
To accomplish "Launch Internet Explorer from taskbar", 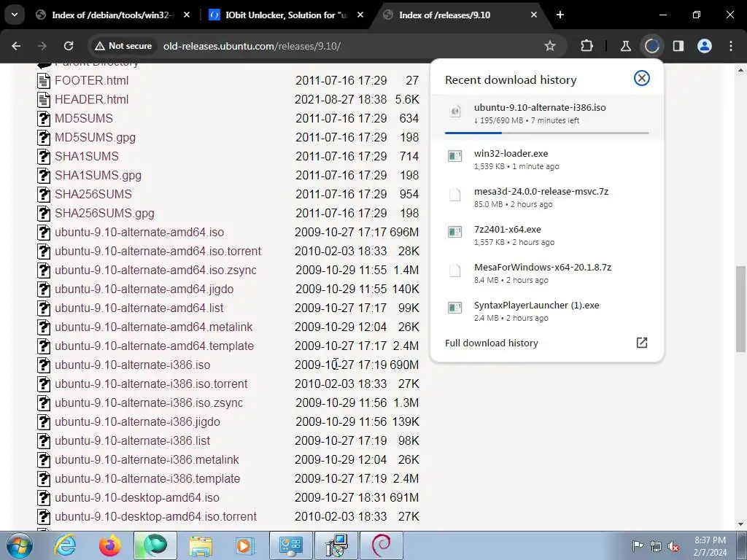I will point(65,545).
